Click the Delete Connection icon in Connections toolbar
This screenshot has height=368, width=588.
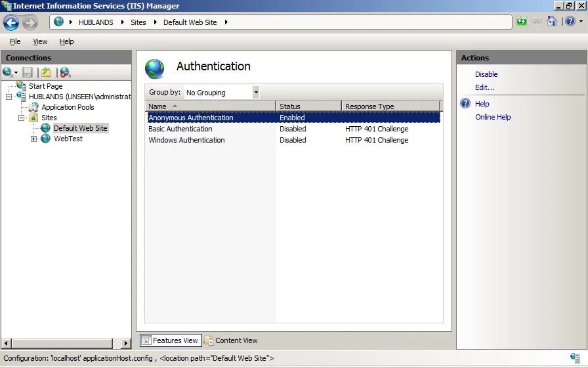pos(65,72)
